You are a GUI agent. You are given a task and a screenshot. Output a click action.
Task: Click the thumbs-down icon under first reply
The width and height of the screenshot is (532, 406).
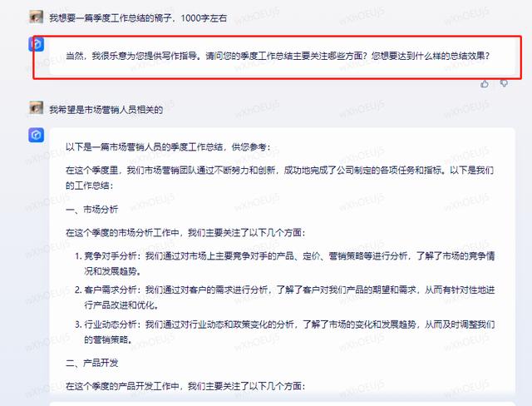point(505,83)
